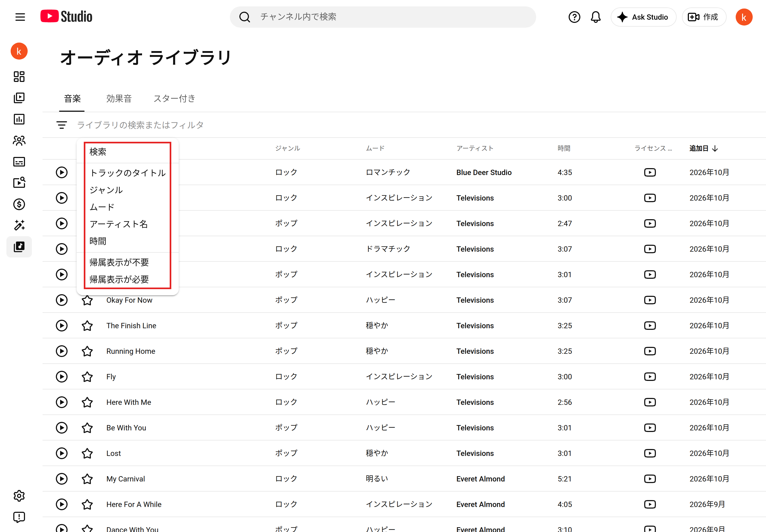
Task: Star the Running Home track
Action: (87, 351)
